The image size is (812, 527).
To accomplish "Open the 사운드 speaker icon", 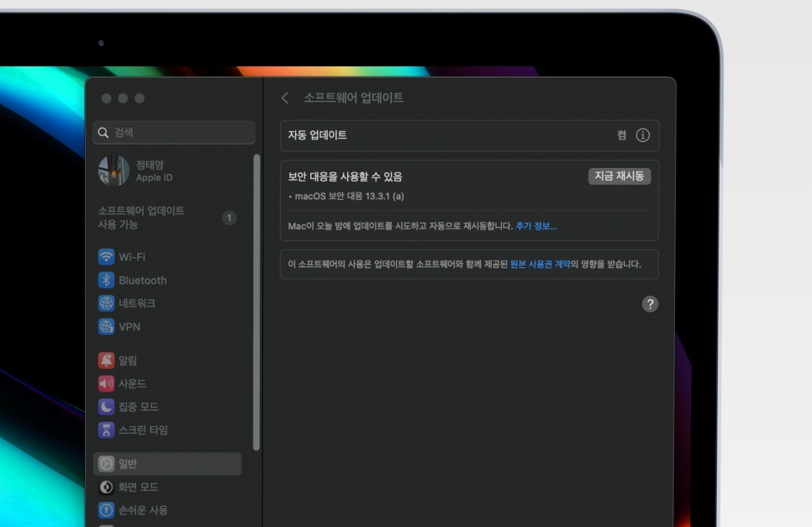I will point(106,383).
